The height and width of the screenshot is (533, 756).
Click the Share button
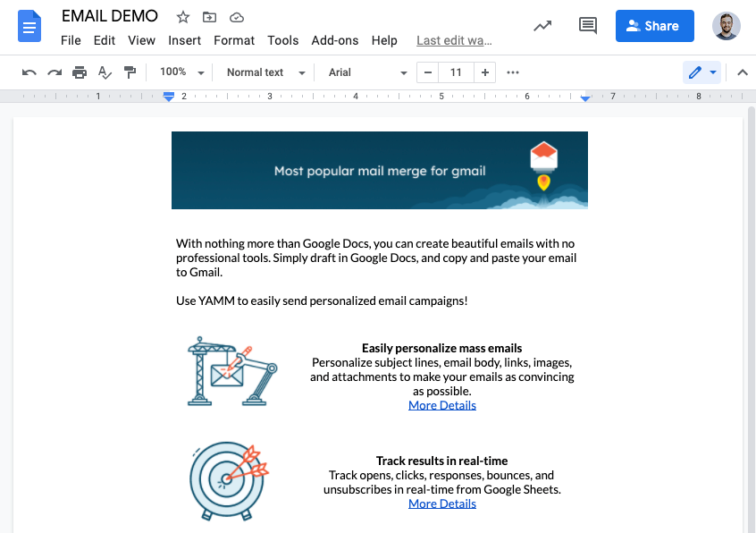point(654,25)
